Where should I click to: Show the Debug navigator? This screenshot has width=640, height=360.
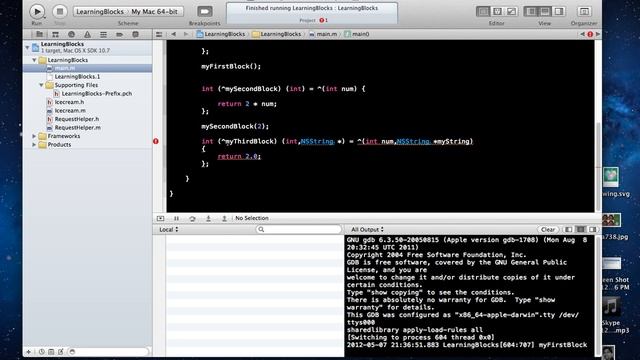(x=103, y=34)
